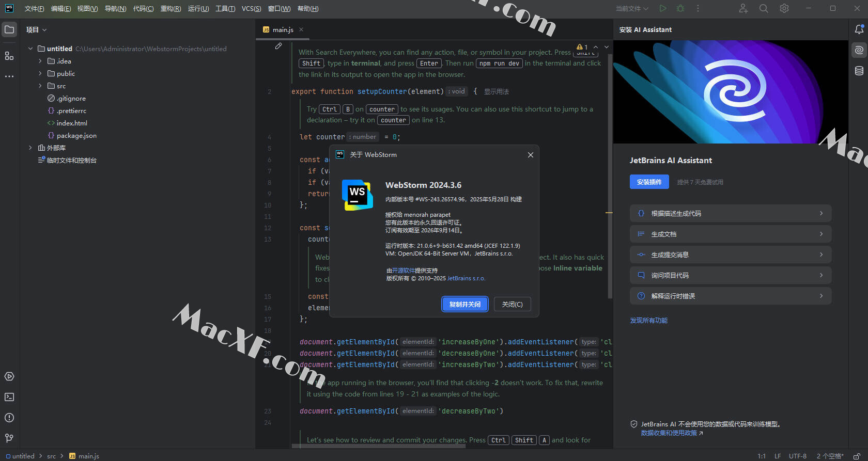Open the Edit (编辑) menu
This screenshot has height=461, width=868.
click(61, 8)
